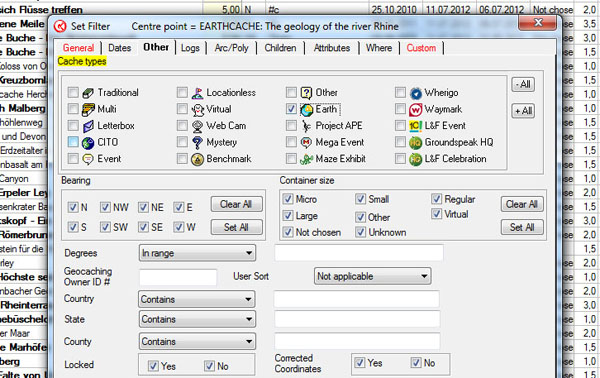600x378 pixels.
Task: Uncheck the SE bearing checkbox
Action: click(x=143, y=227)
